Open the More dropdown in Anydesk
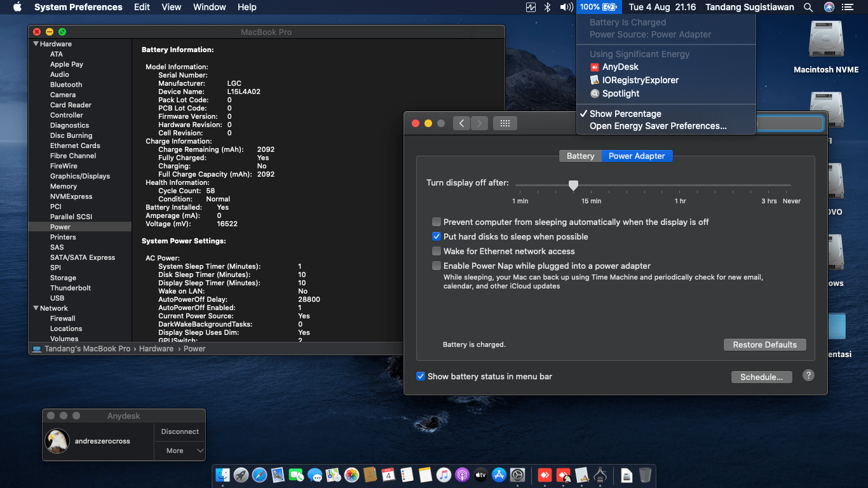Viewport: 868px width, 488px height. pos(180,451)
